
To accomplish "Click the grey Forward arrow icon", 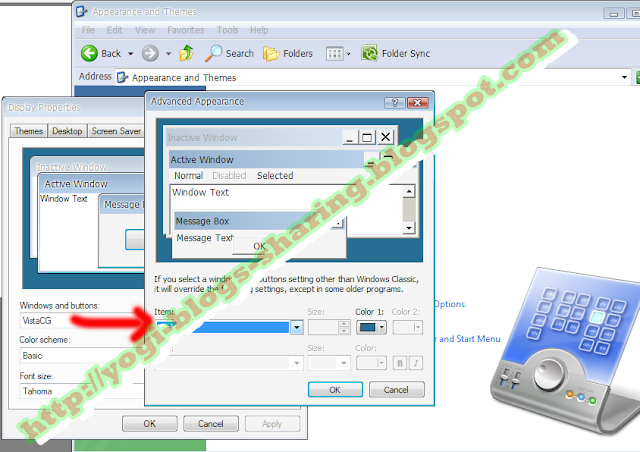I will click(150, 53).
